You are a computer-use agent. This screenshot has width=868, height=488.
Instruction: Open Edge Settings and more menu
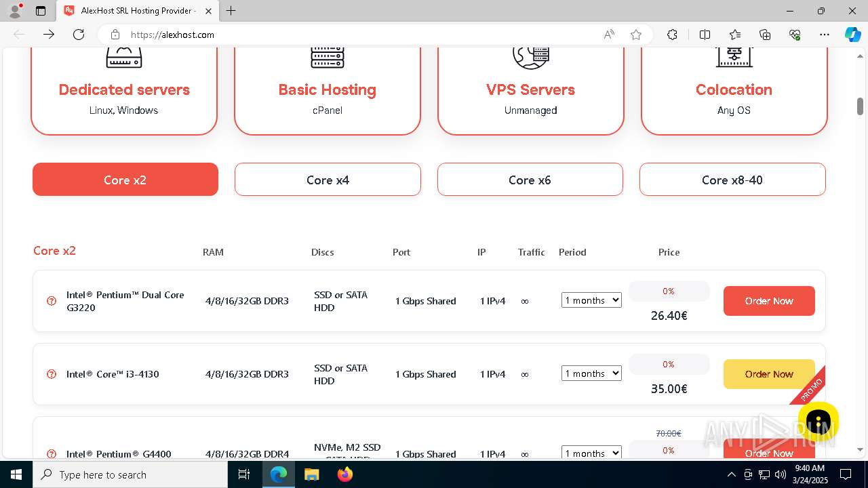point(825,35)
